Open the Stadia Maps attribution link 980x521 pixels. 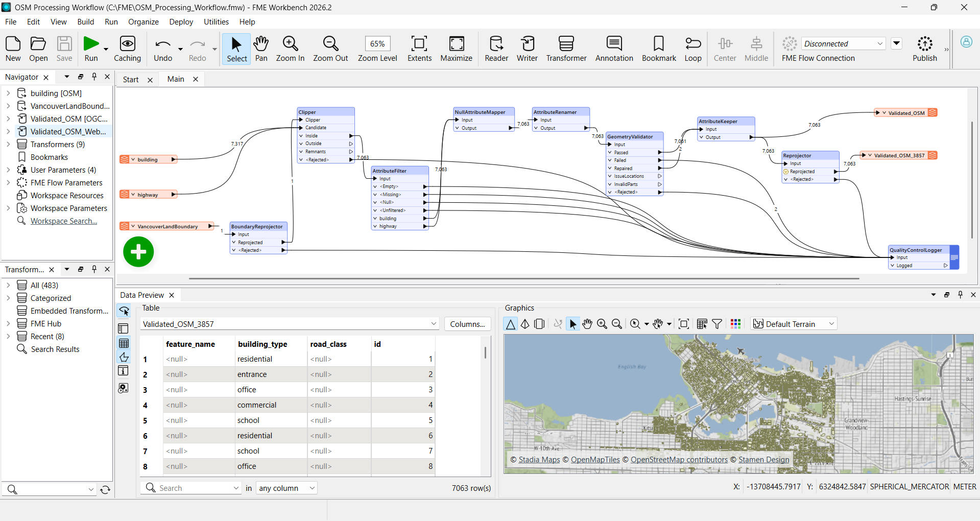click(x=539, y=460)
